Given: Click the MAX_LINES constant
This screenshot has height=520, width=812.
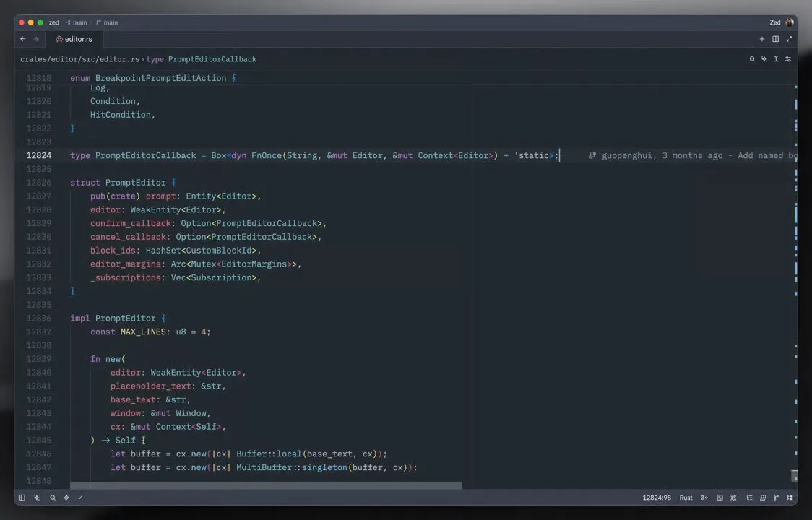Looking at the screenshot, I should (x=143, y=331).
